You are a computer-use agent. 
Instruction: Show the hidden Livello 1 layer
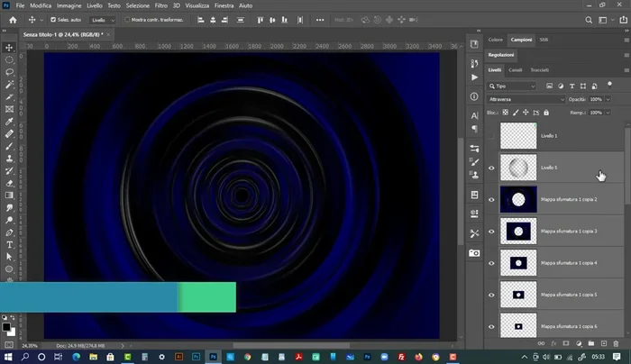[491, 136]
